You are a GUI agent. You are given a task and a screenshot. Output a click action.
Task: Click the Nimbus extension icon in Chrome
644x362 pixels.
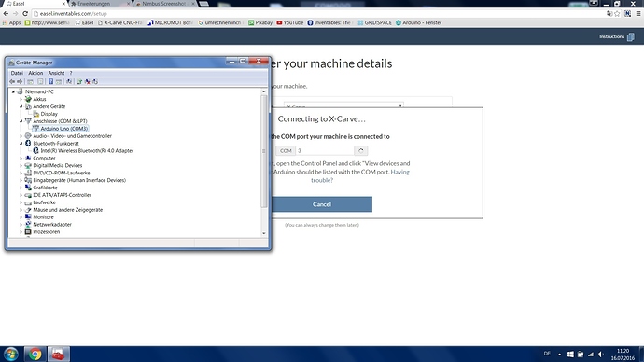click(627, 14)
